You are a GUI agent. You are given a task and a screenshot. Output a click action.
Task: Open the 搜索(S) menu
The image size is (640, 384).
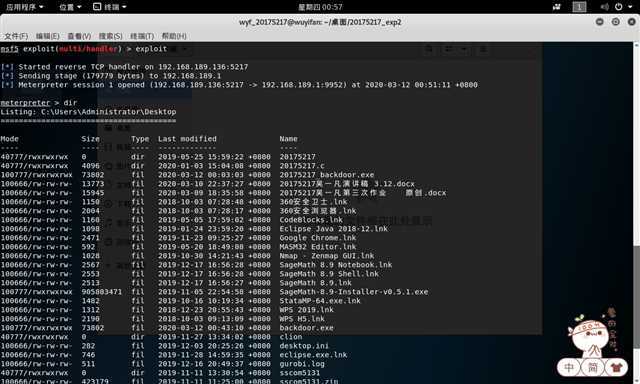[111, 36]
